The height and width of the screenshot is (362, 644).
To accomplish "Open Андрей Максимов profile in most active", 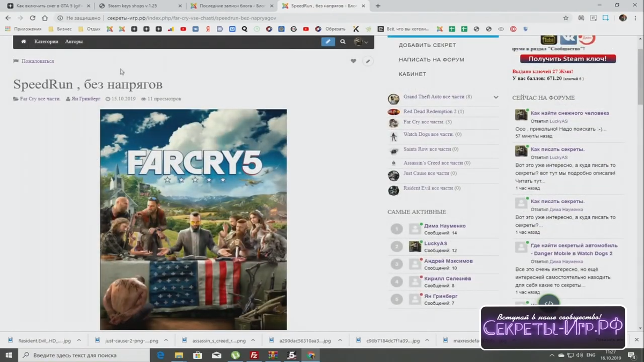I will tap(449, 261).
